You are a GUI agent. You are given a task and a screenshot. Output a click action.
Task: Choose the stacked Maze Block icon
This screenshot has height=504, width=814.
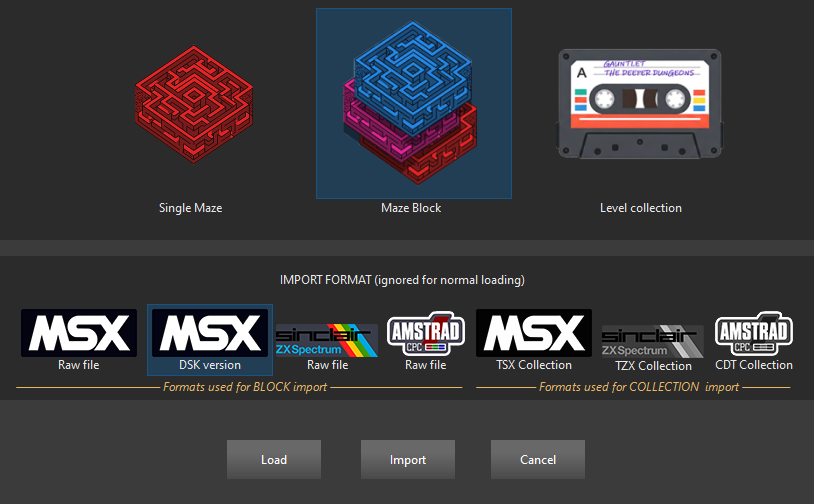click(414, 103)
